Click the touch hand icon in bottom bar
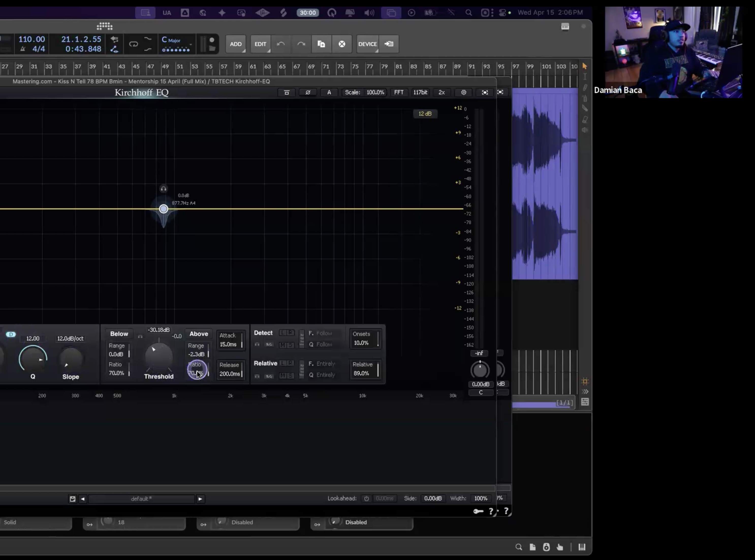The width and height of the screenshot is (755, 560). [x=560, y=547]
